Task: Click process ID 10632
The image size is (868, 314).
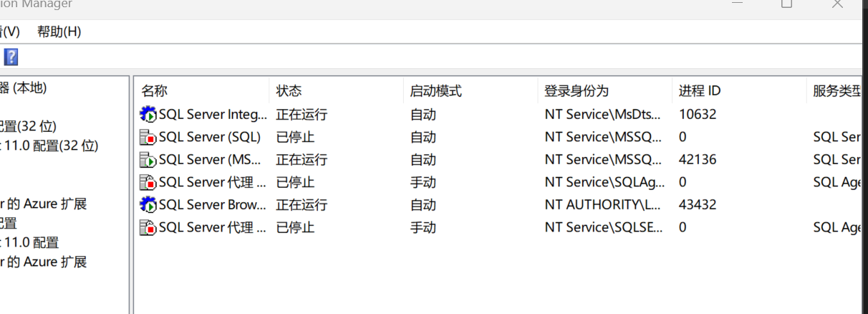Action: 698,114
